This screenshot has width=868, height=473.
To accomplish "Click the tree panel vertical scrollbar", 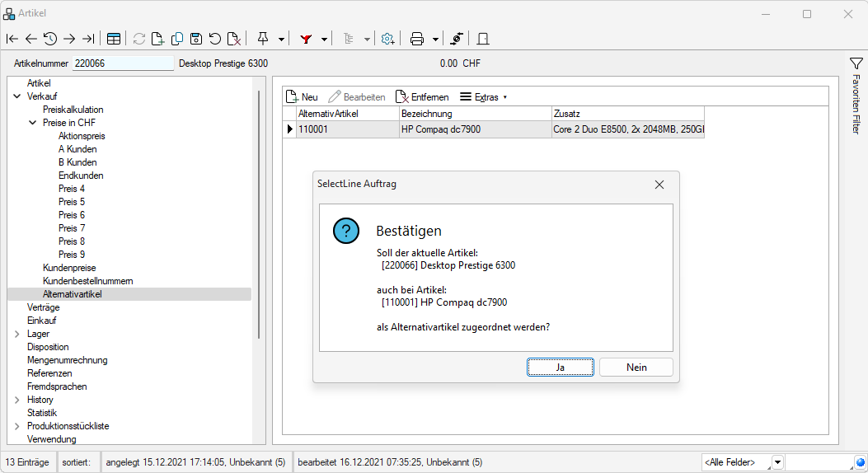I will pos(259,214).
